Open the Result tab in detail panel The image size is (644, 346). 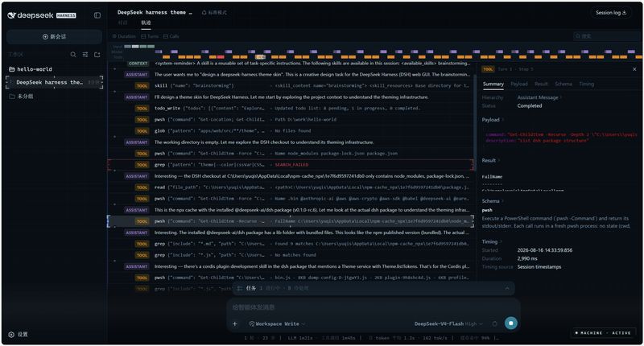click(x=541, y=84)
